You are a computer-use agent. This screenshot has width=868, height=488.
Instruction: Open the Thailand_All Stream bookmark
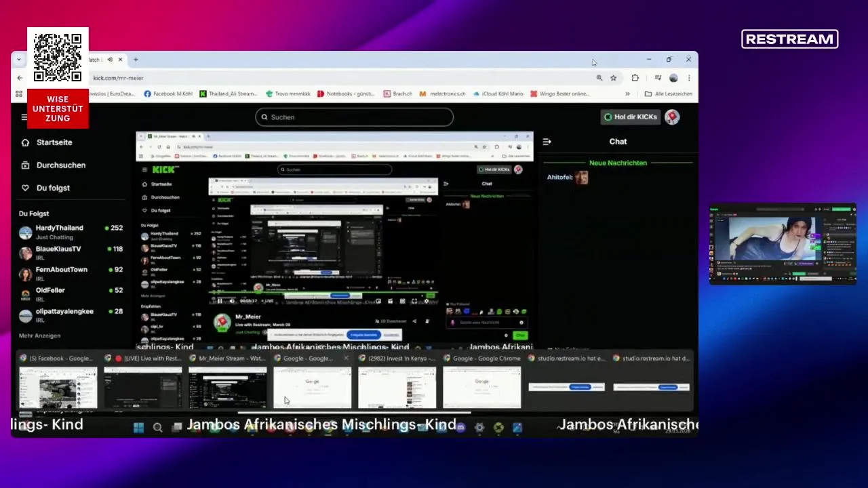[229, 94]
